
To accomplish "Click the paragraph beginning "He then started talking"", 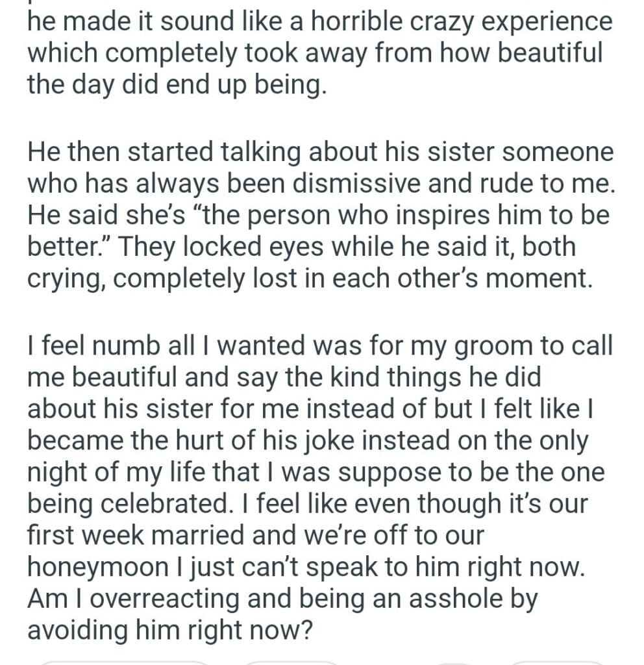I will [x=318, y=216].
